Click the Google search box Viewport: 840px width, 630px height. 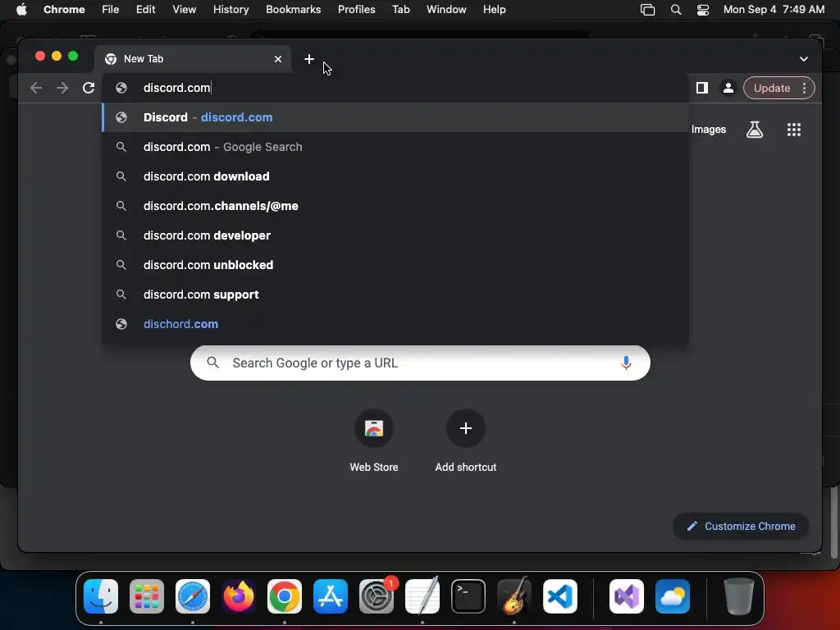420,363
